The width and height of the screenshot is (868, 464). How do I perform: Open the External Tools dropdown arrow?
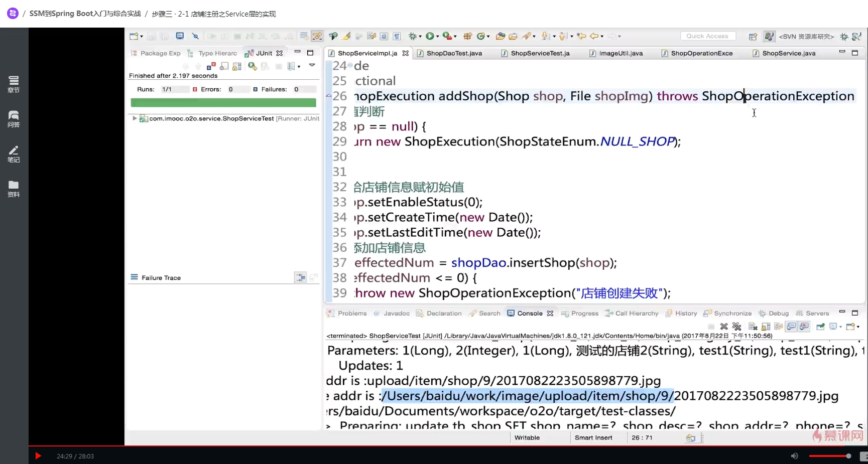pos(455,36)
